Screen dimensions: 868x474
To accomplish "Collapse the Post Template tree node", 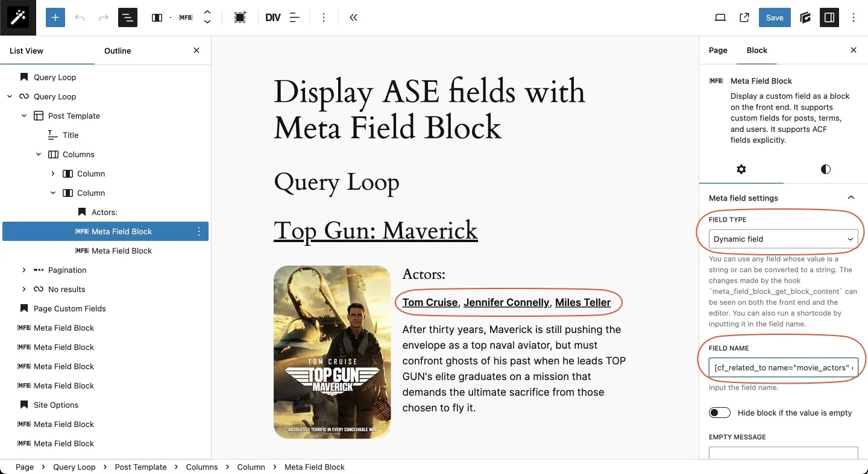I will 24,116.
